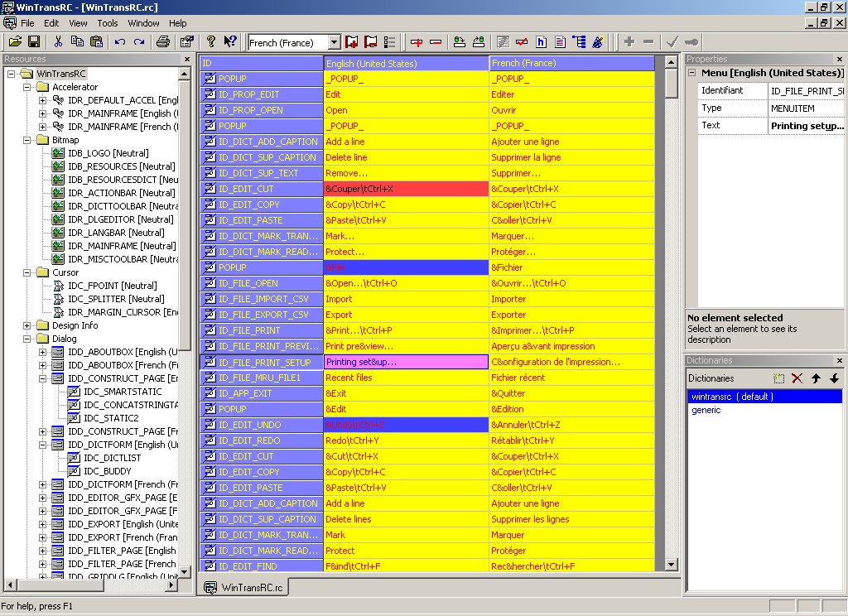Expand the IDD_EXPORT [English] dialog node
Image resolution: width=848 pixels, height=616 pixels.
click(43, 524)
